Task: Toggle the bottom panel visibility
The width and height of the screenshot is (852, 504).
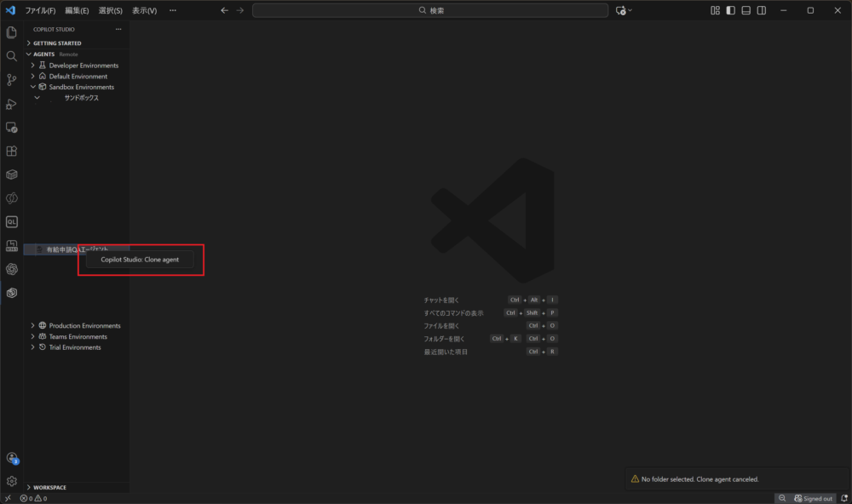Action: point(745,10)
